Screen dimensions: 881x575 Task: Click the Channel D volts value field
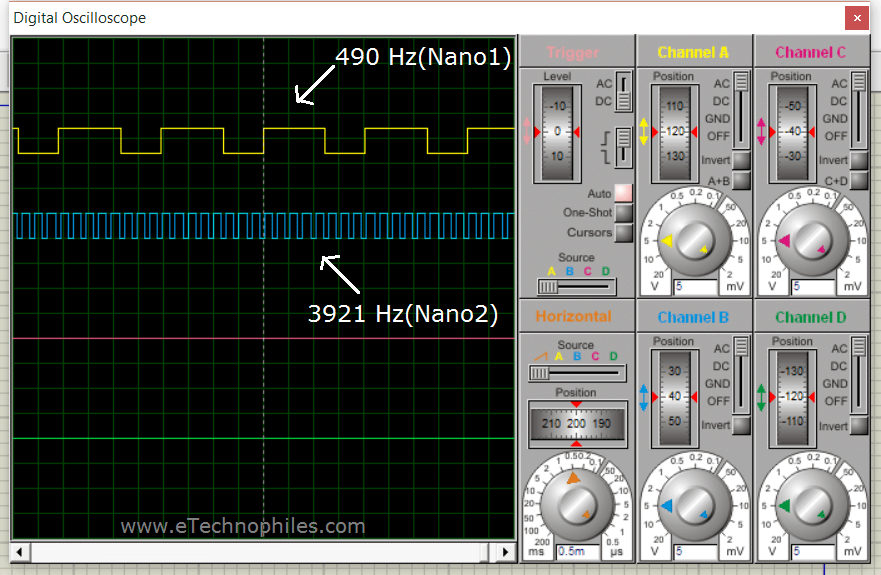[x=813, y=552]
